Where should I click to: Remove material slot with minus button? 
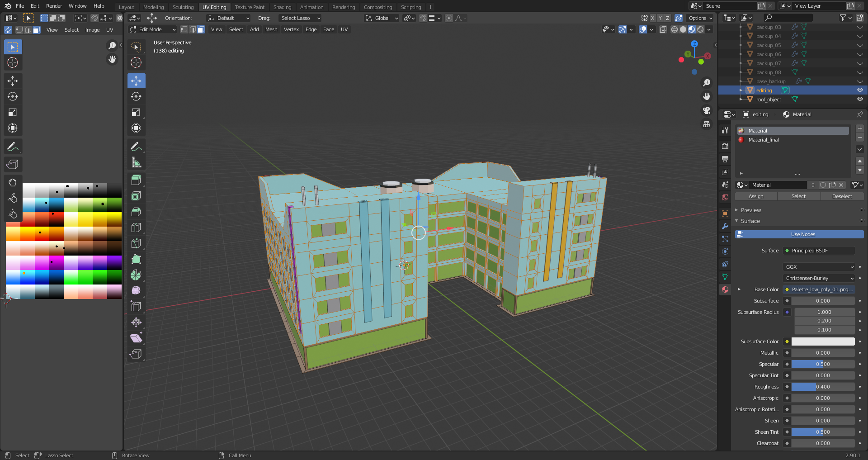(x=860, y=138)
